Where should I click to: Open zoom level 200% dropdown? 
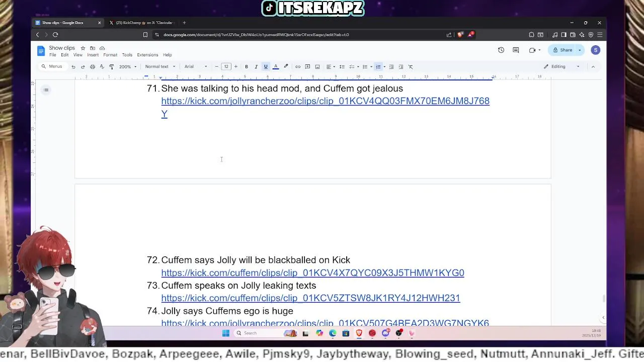tap(128, 67)
